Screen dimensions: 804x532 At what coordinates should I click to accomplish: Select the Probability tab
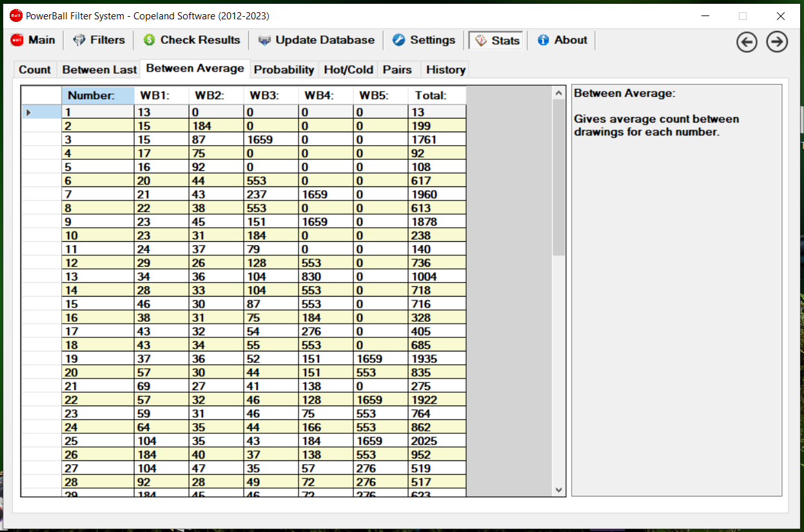(x=284, y=70)
